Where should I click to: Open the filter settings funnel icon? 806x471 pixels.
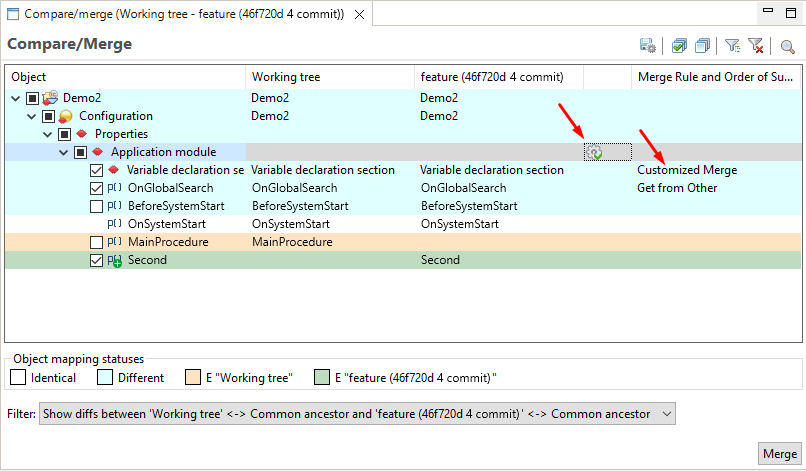coord(732,46)
